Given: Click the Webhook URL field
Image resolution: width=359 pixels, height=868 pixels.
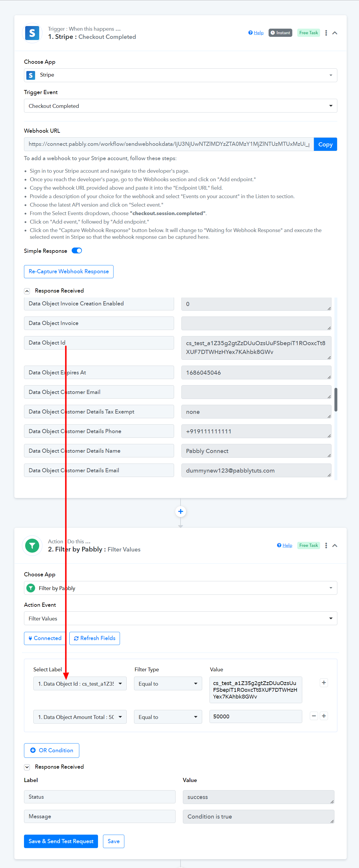Looking at the screenshot, I should [169, 144].
